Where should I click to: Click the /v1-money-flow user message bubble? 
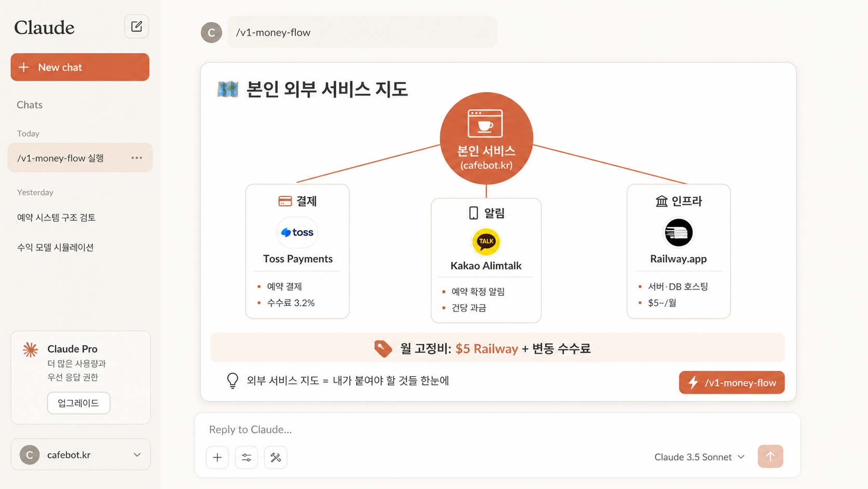(362, 32)
